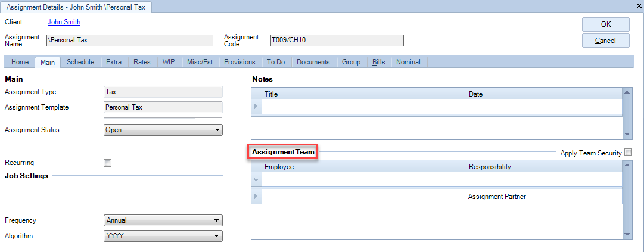The height and width of the screenshot is (252, 644).
Task: Click the Notes row selector arrow
Action: click(x=256, y=107)
